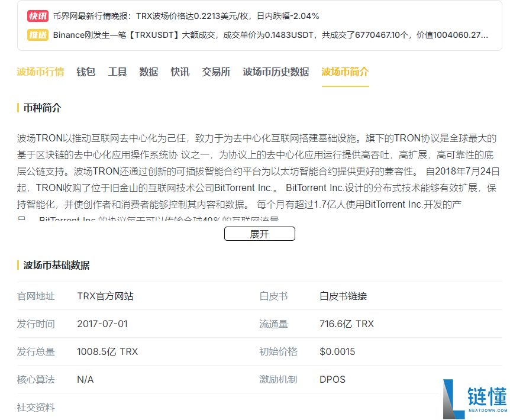Open the TRX波场价格达0.2213美元 news headline
This screenshot has height=420, width=510.
click(x=186, y=16)
